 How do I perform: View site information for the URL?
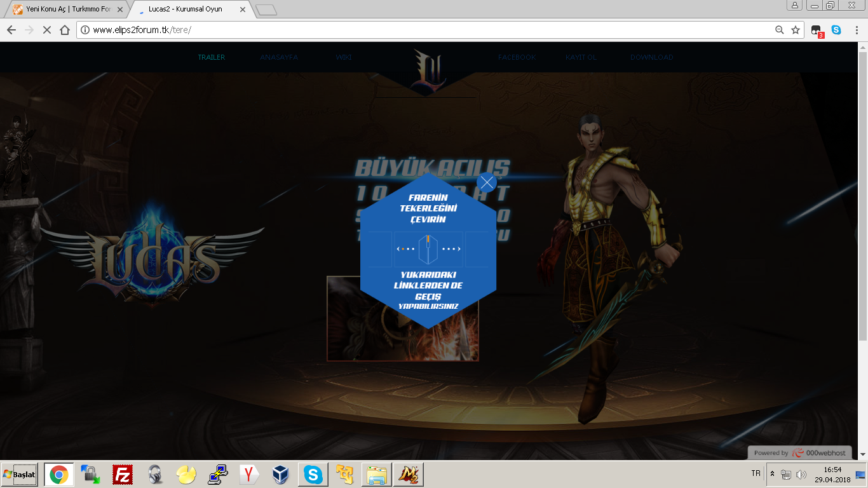coord(85,30)
